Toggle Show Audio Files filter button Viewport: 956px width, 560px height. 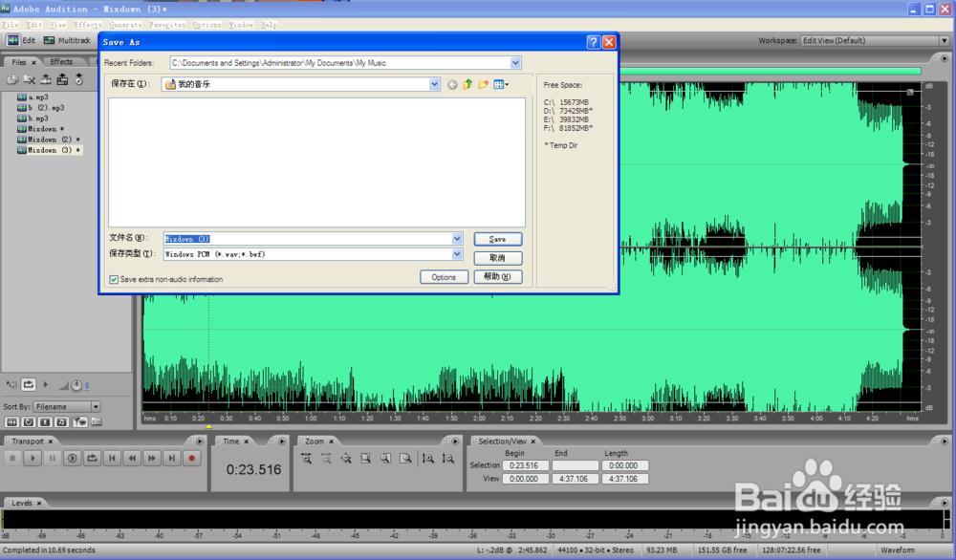[x=11, y=421]
